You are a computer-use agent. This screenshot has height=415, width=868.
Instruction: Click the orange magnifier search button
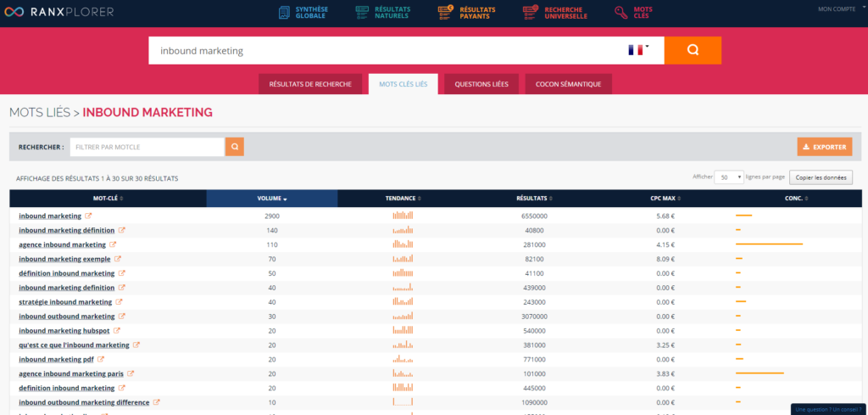[x=693, y=50]
